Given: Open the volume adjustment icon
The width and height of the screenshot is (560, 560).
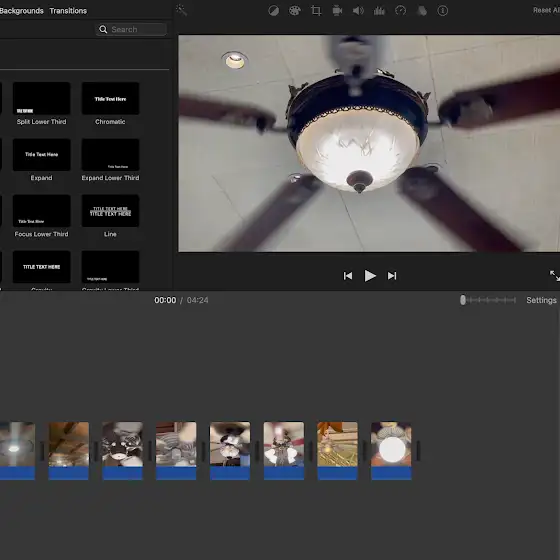Looking at the screenshot, I should (x=358, y=11).
